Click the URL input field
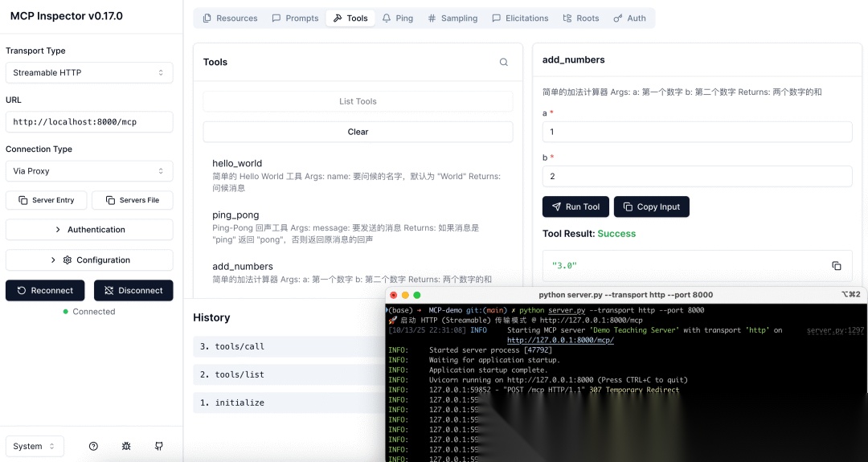The width and height of the screenshot is (868, 462). tap(89, 121)
